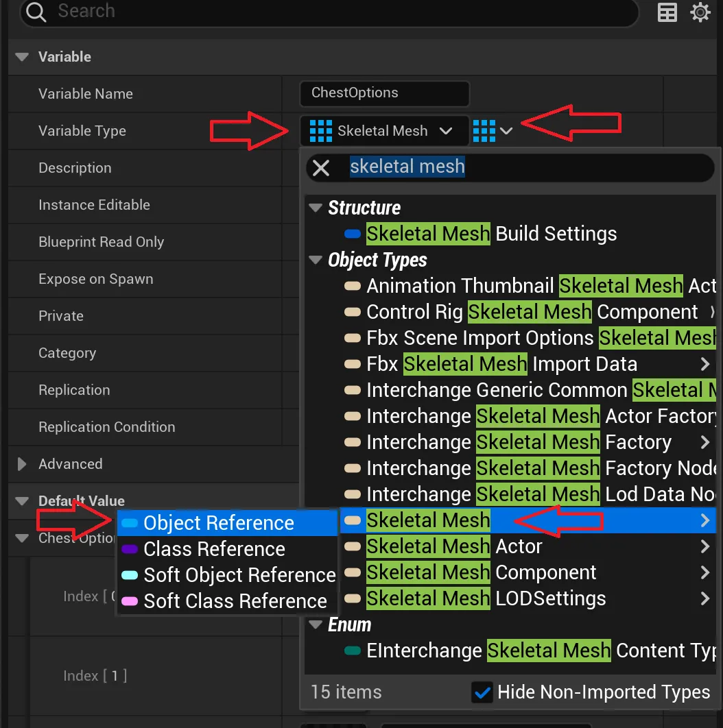Choose Soft Object Reference option
723x728 pixels.
[239, 575]
